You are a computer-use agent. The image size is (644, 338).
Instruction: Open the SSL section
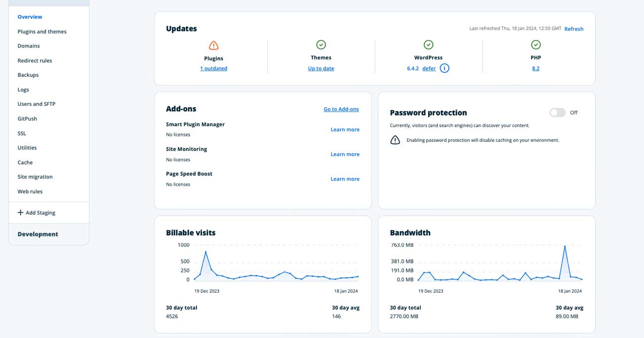[x=22, y=133]
